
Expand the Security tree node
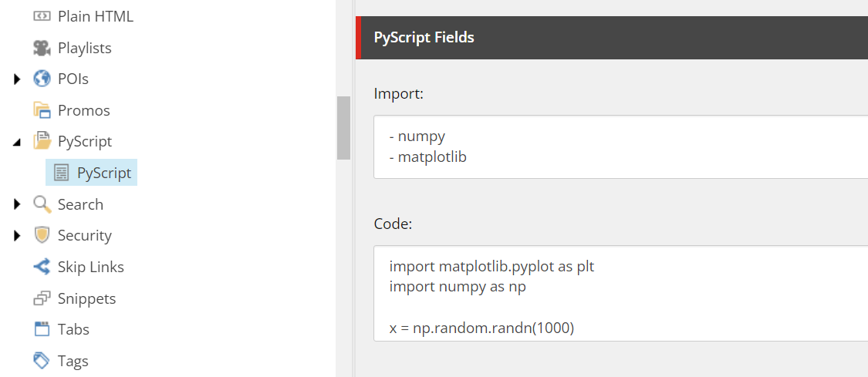coord(17,236)
